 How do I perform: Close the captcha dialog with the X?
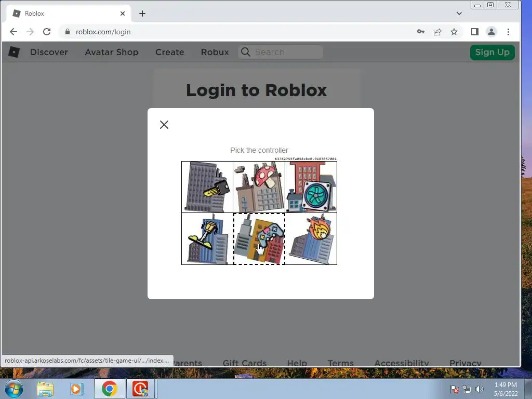pos(164,125)
